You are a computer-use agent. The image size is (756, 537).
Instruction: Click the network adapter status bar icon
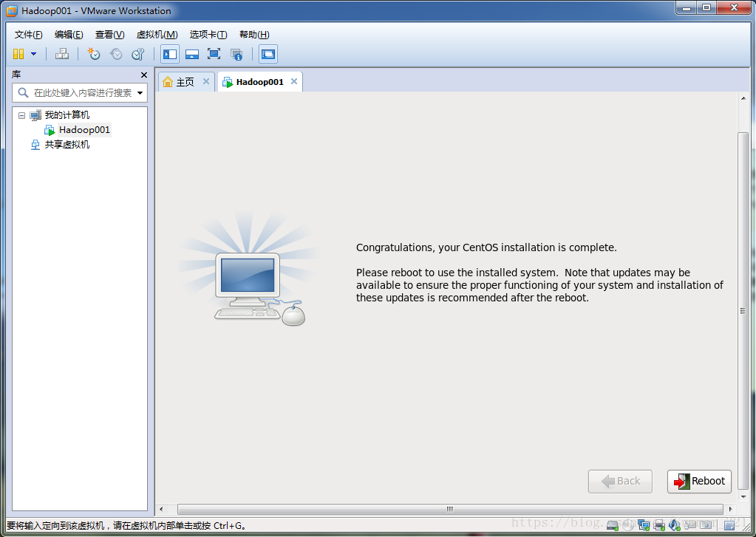pos(644,525)
